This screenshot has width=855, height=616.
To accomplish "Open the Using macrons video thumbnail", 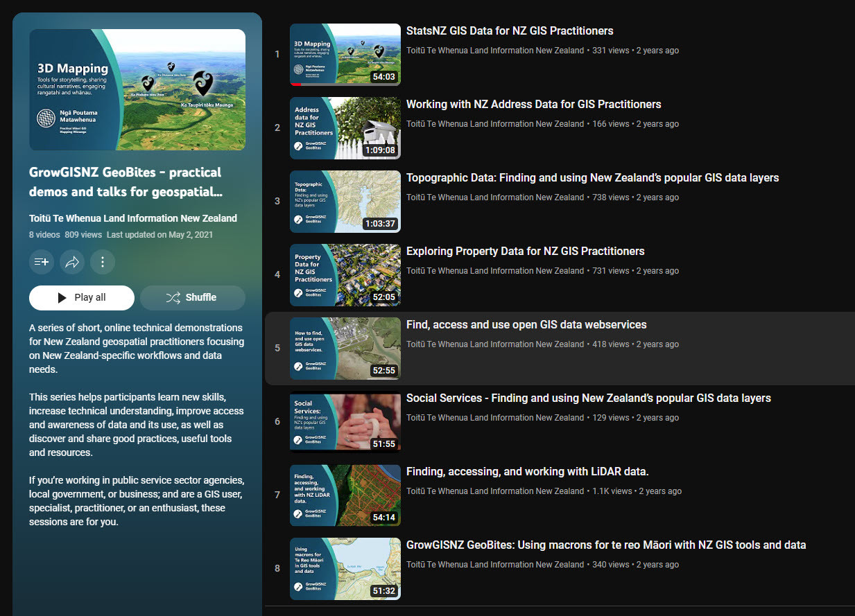I will click(345, 569).
